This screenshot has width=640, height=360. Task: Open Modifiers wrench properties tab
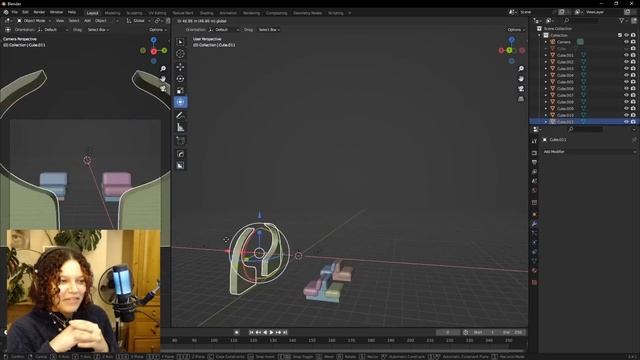(534, 224)
